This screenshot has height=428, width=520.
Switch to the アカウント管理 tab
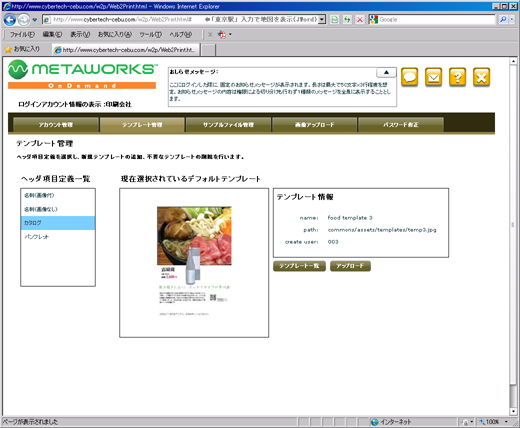(56, 125)
